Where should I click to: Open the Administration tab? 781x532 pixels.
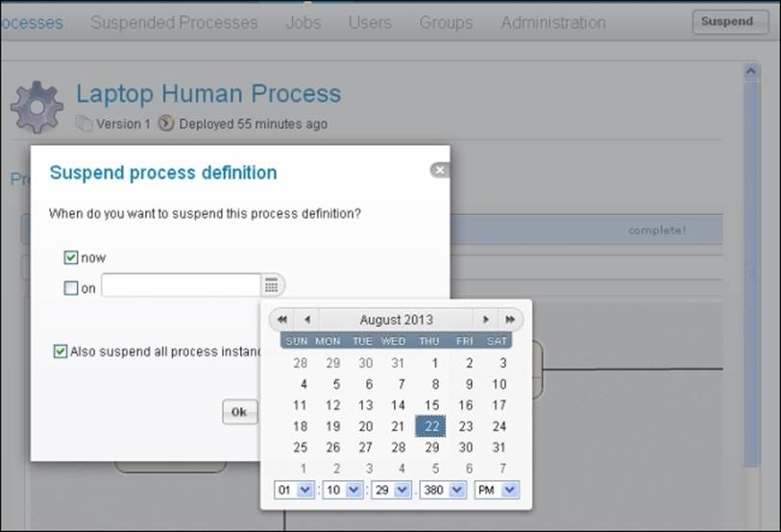pyautogui.click(x=553, y=22)
